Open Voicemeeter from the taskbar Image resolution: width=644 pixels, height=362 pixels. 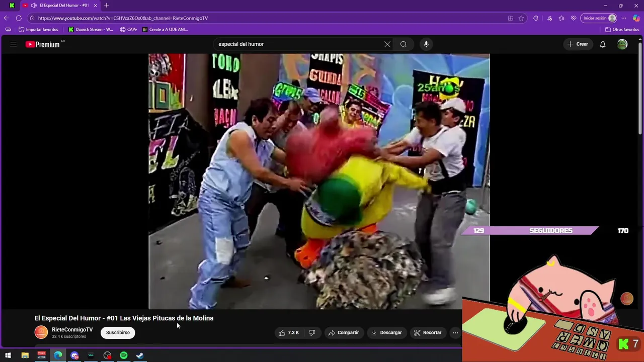[x=41, y=355]
